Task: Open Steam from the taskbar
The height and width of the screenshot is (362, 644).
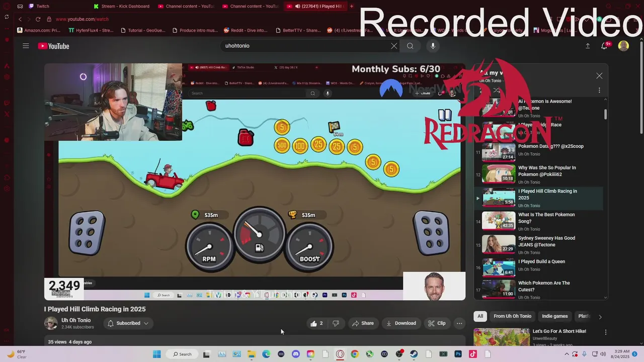Action: 414,354
